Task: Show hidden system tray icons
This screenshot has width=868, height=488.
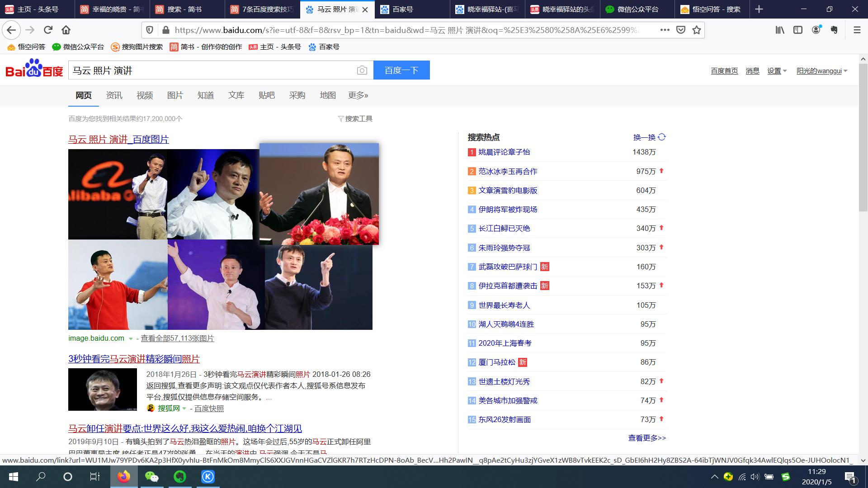Action: pos(714,477)
